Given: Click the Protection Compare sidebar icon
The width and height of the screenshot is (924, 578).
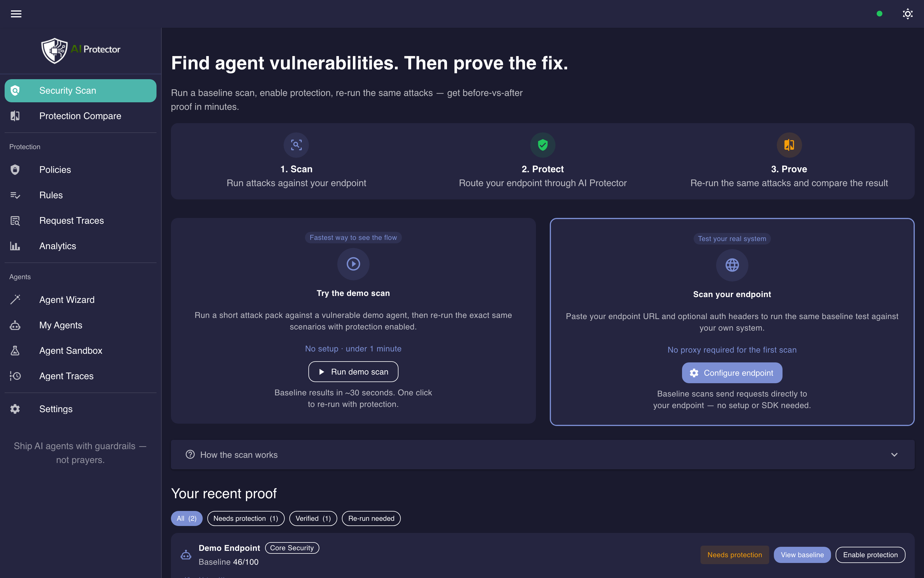Looking at the screenshot, I should (x=15, y=116).
